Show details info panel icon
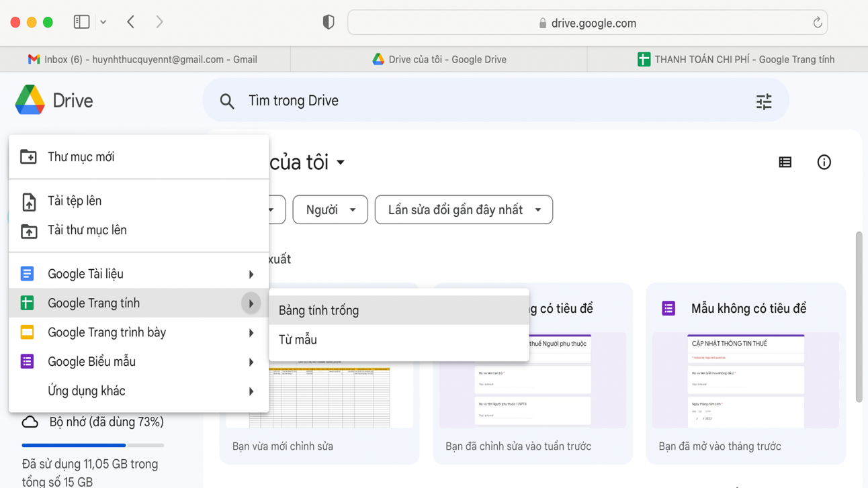The width and height of the screenshot is (868, 488). tap(824, 162)
